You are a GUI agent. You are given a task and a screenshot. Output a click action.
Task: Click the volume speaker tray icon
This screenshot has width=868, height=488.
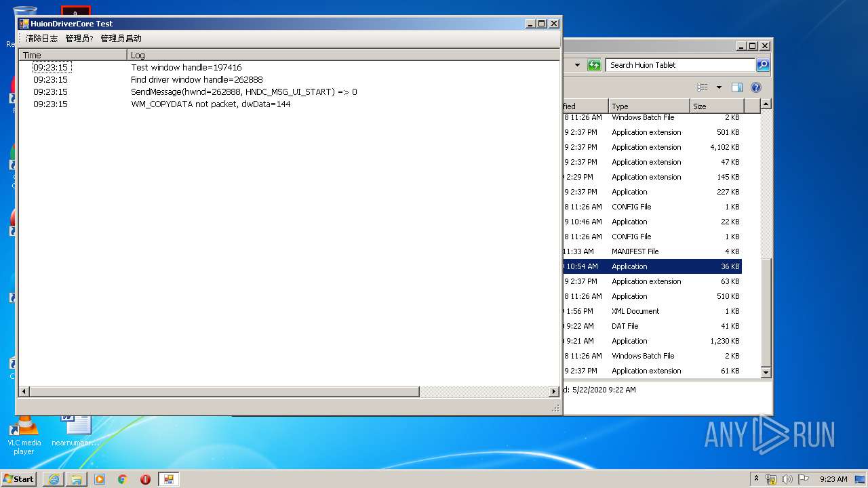[x=787, y=479]
